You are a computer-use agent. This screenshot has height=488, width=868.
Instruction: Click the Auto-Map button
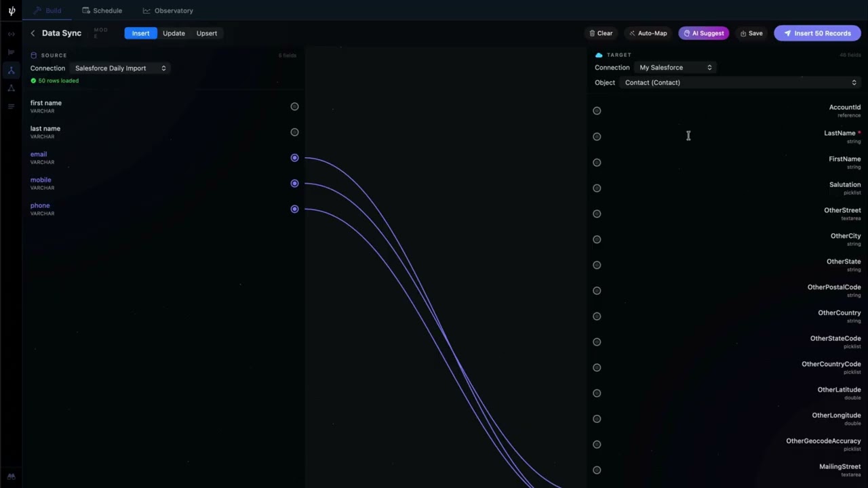click(x=648, y=33)
